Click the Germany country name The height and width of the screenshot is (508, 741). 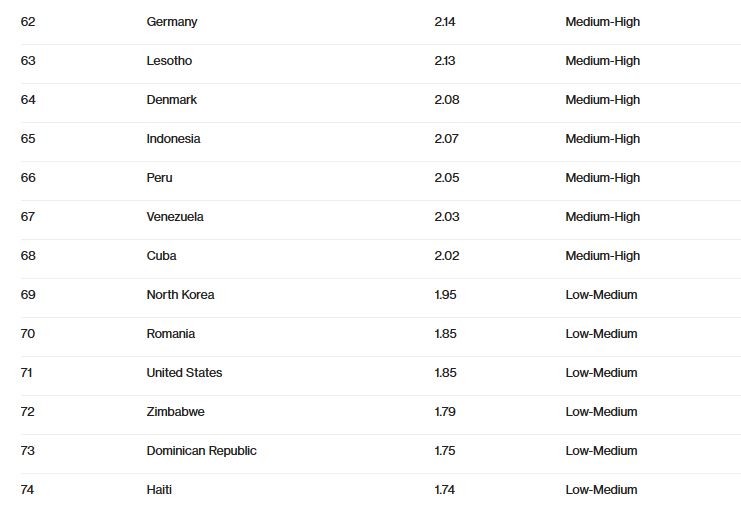(x=172, y=22)
